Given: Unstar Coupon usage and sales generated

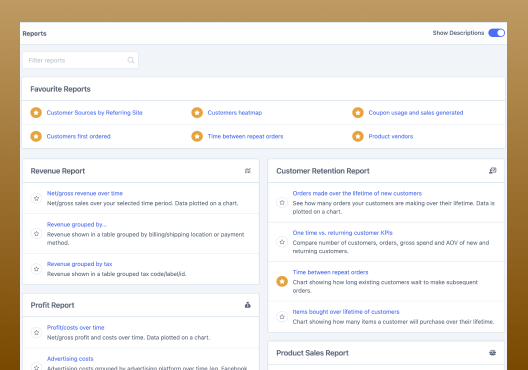Looking at the screenshot, I should pos(358,112).
